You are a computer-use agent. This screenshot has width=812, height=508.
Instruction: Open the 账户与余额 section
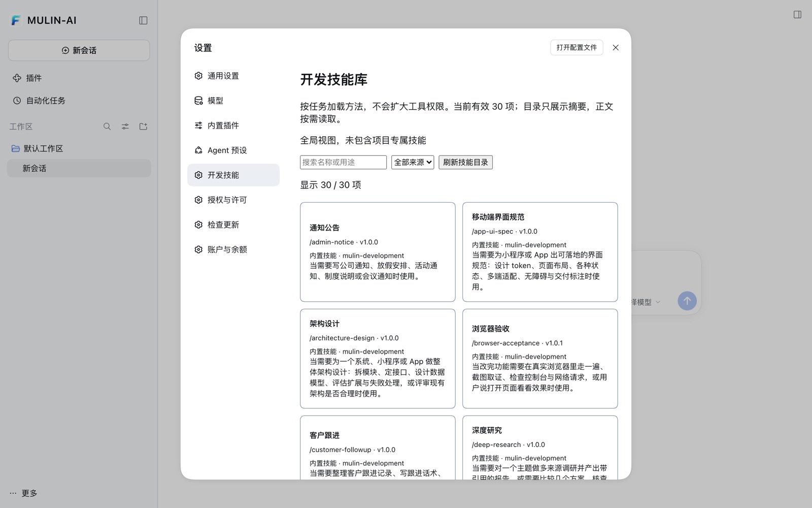coord(233,249)
